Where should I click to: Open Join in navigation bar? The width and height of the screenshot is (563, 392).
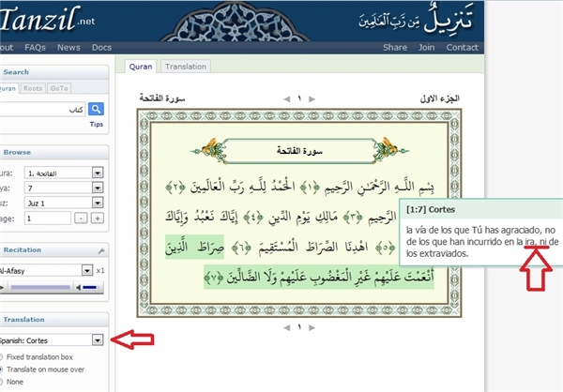(x=427, y=48)
